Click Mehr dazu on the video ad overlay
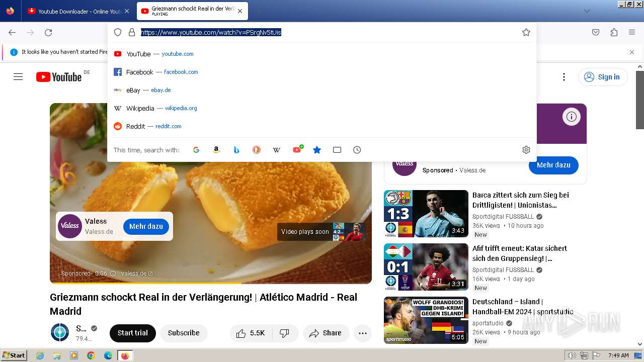Image resolution: width=644 pixels, height=362 pixels. [x=146, y=226]
